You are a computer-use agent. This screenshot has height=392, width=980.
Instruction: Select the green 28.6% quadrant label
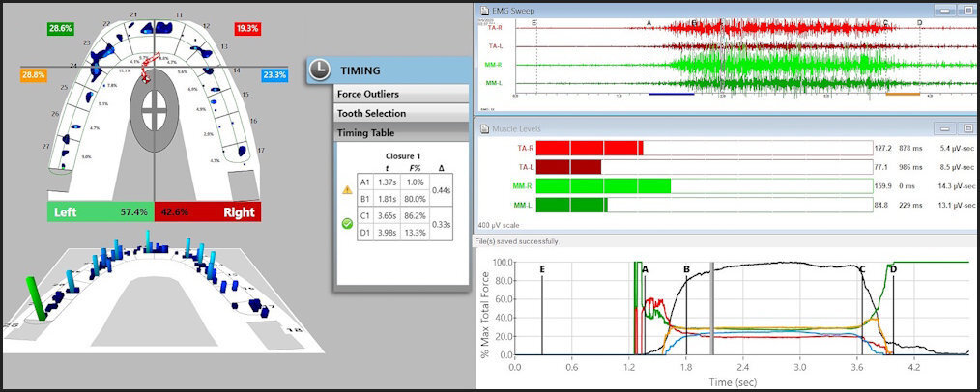tap(59, 29)
